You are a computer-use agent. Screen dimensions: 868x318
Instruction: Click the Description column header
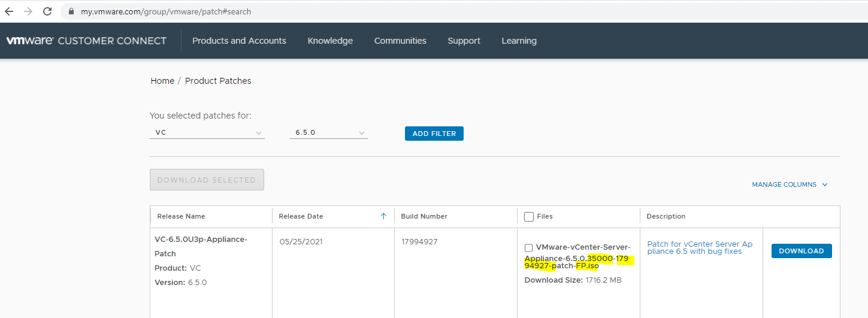click(666, 216)
